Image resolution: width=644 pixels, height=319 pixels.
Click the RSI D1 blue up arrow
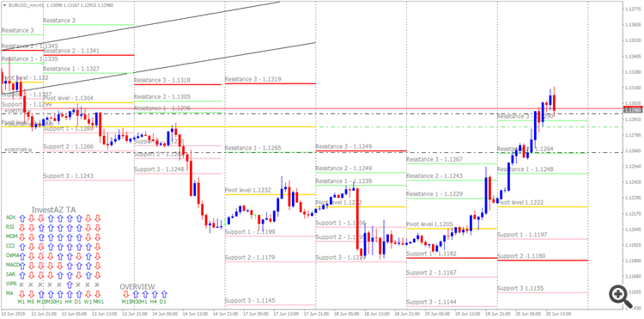[79, 228]
